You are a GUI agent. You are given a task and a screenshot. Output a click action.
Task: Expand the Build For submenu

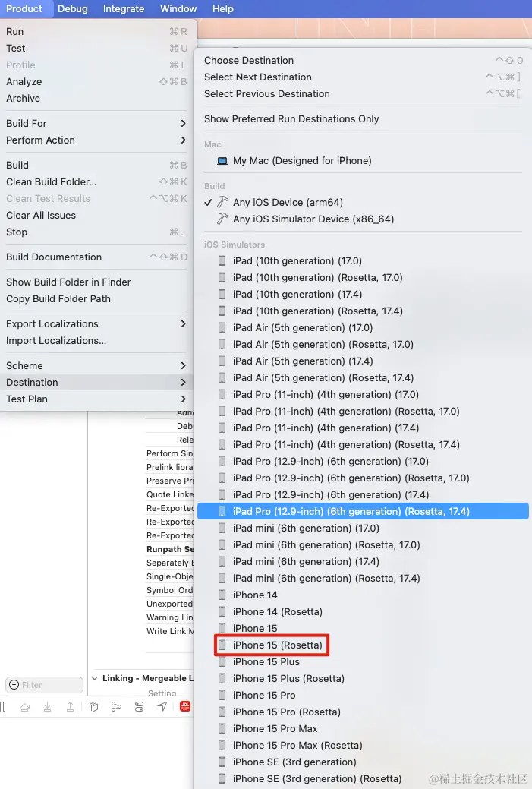(183, 124)
